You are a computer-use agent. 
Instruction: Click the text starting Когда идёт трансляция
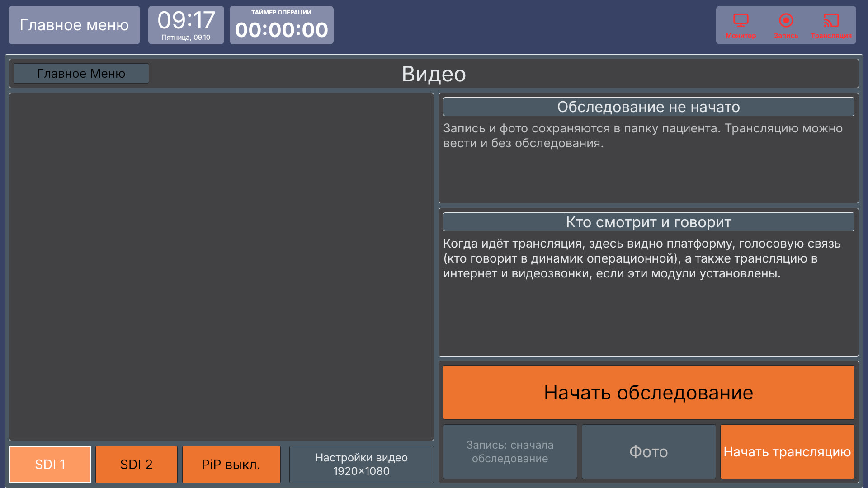point(642,258)
